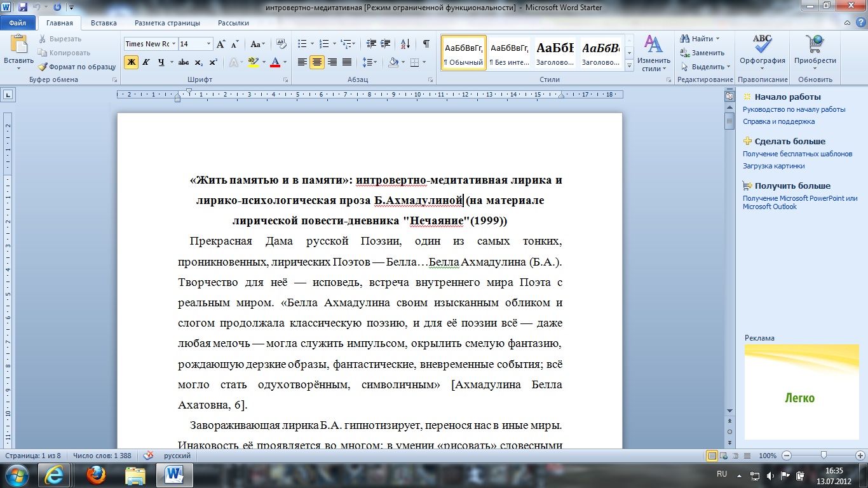The height and width of the screenshot is (488, 868).
Task: Open the Firefox icon in taskbar
Action: (96, 475)
